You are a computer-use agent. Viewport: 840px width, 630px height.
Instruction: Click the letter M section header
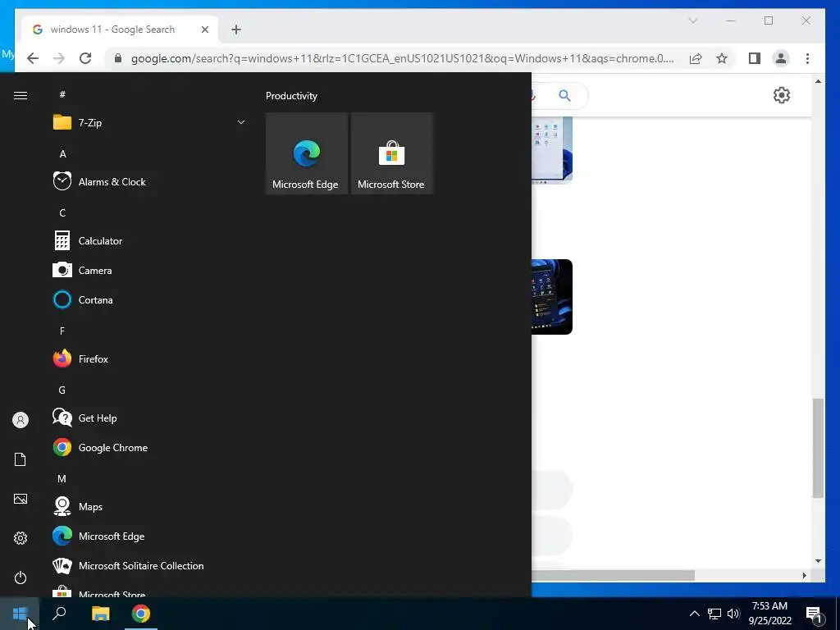click(62, 478)
